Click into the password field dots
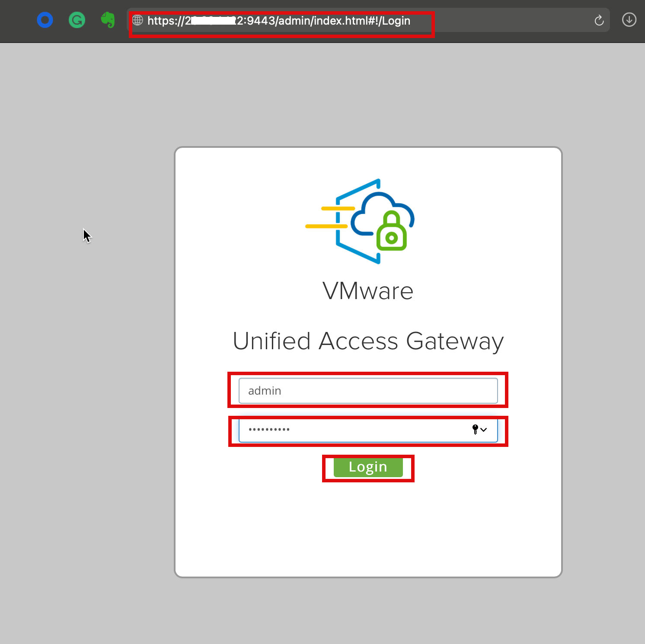Viewport: 645px width, 644px height. point(269,430)
